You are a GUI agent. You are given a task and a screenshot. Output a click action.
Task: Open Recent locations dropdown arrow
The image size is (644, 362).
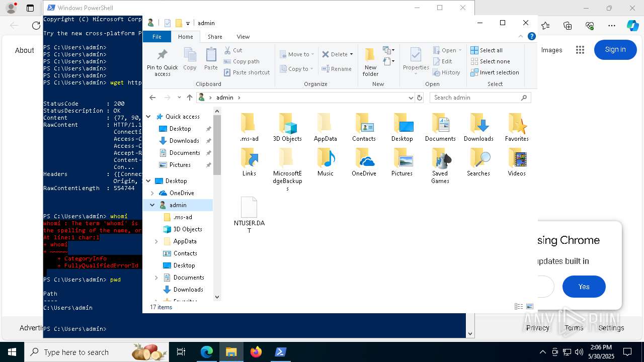(179, 98)
